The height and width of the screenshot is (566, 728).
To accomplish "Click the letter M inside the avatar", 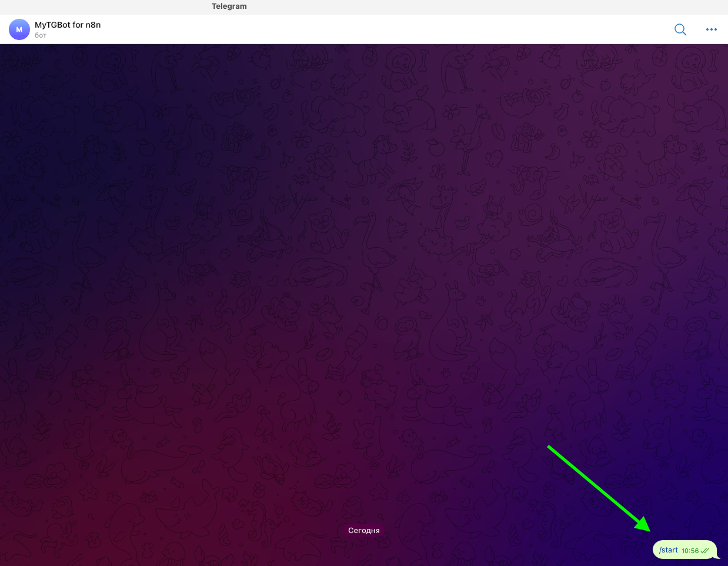I will [x=19, y=29].
